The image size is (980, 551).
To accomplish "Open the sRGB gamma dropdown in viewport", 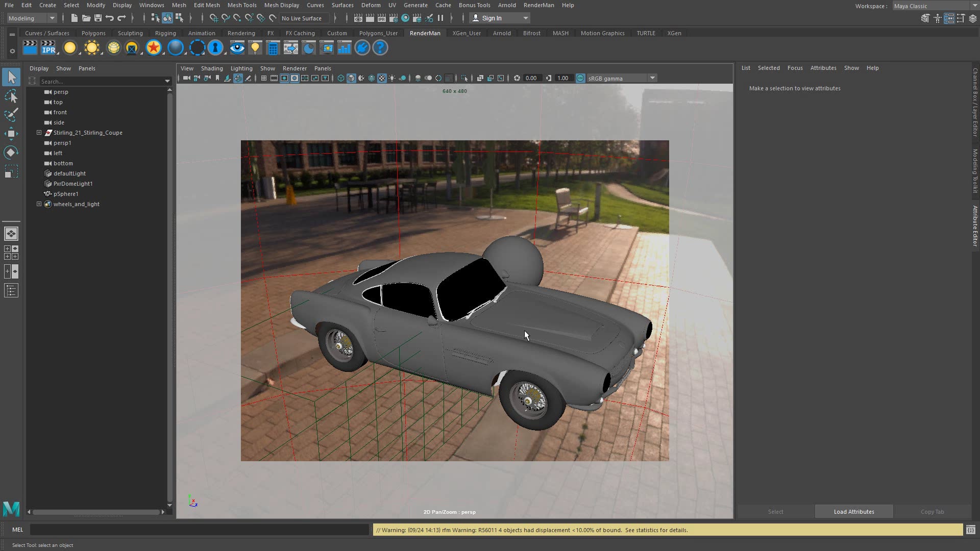I will pyautogui.click(x=653, y=78).
